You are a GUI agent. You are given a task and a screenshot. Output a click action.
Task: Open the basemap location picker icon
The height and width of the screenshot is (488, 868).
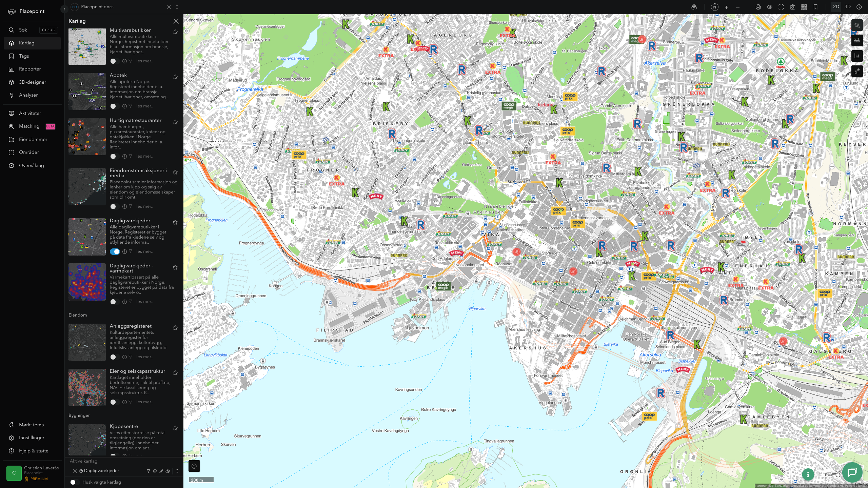click(x=694, y=7)
